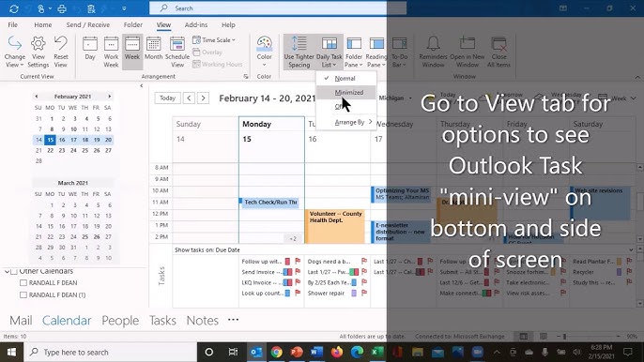
Task: Switch to Mail module
Action: [21, 320]
